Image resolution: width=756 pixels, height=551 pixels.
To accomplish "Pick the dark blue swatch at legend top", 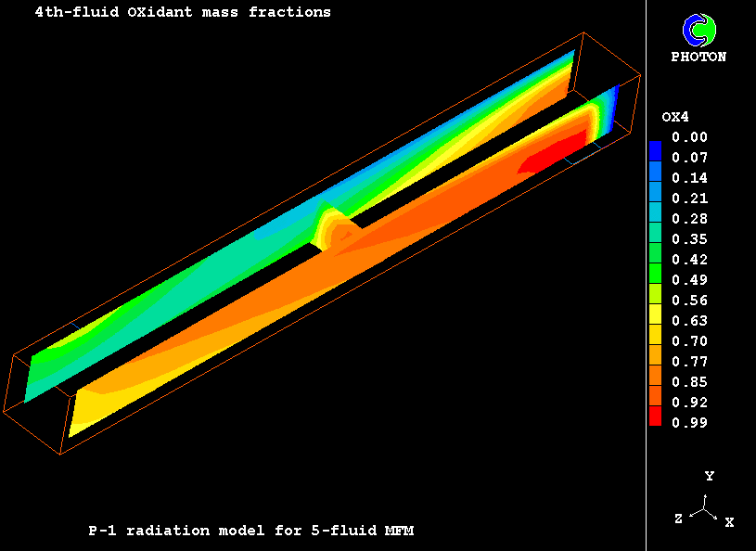I will point(656,148).
